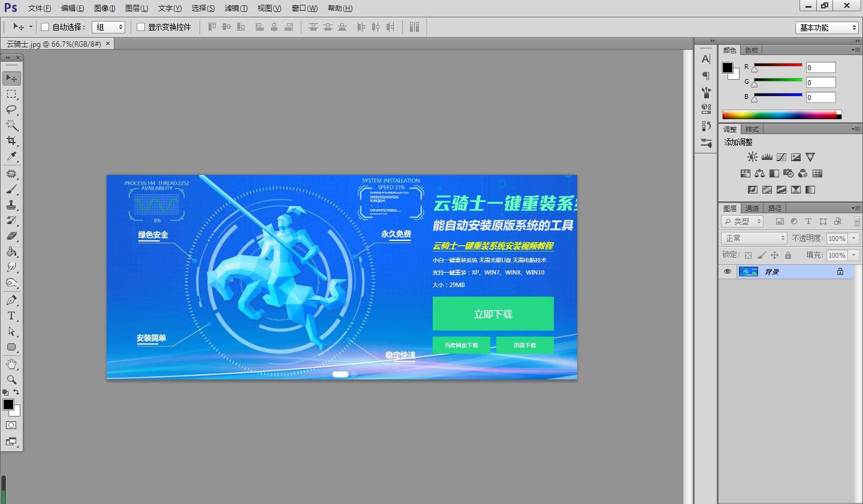Screen dimensions: 863x504
Task: Add Vibrance triangle adjustment icon
Action: click(x=810, y=157)
